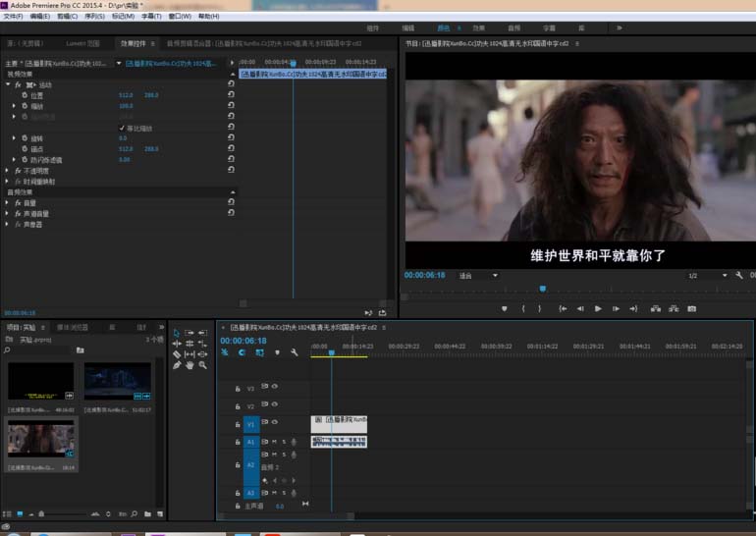Open Program monitor settings wrench
This screenshot has width=756, height=536.
(739, 276)
